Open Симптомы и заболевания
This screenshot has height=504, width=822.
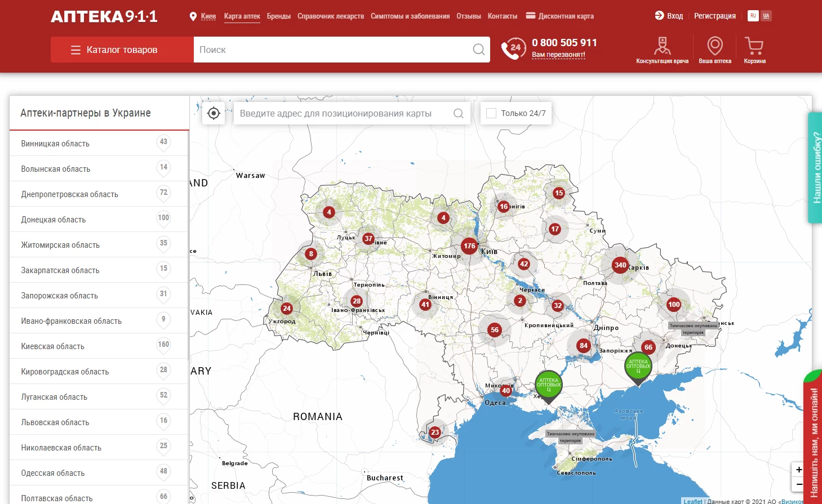coord(410,16)
